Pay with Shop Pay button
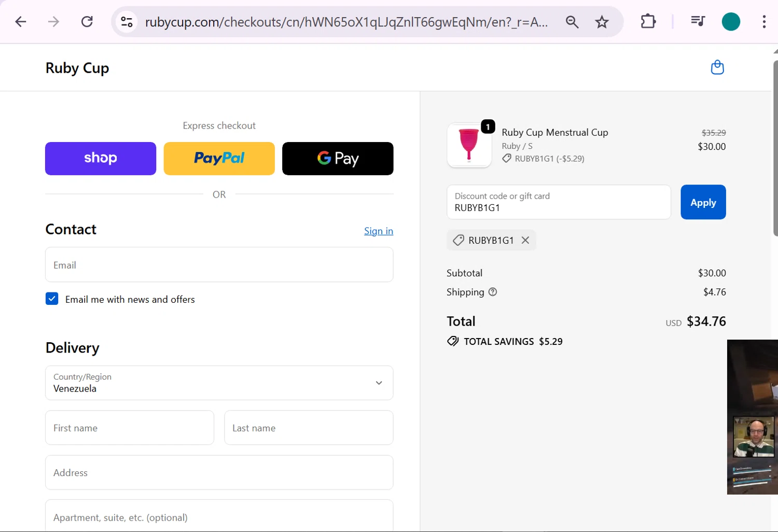This screenshot has width=778, height=532. point(101,159)
